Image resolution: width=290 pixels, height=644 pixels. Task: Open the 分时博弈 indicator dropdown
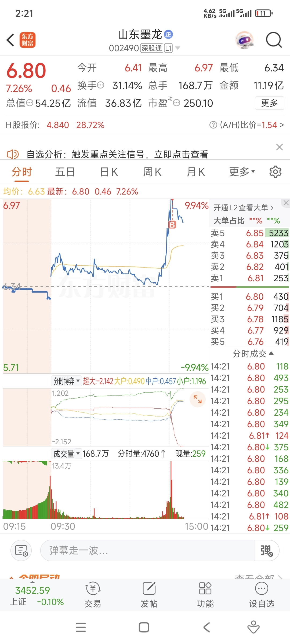click(x=67, y=381)
